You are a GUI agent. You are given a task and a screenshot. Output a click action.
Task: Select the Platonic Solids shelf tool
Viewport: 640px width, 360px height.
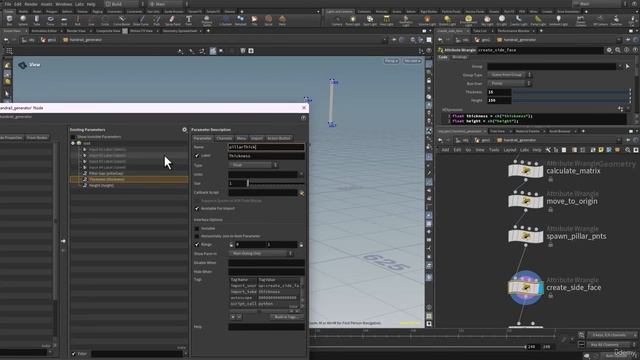[x=207, y=20]
